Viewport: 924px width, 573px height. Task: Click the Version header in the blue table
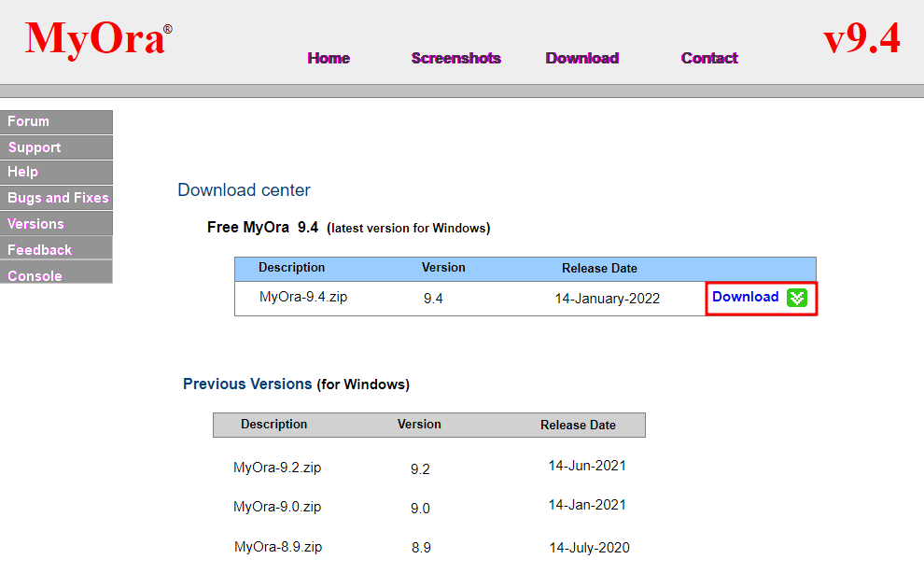pyautogui.click(x=443, y=267)
